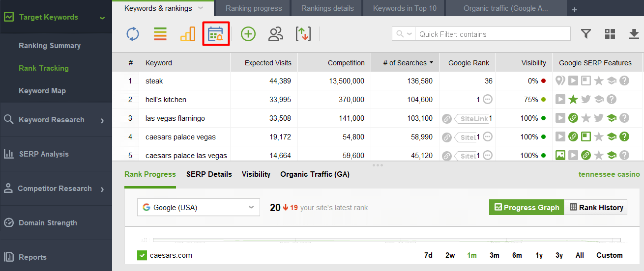
Task: Open Keyword Map in sidebar
Action: [42, 91]
